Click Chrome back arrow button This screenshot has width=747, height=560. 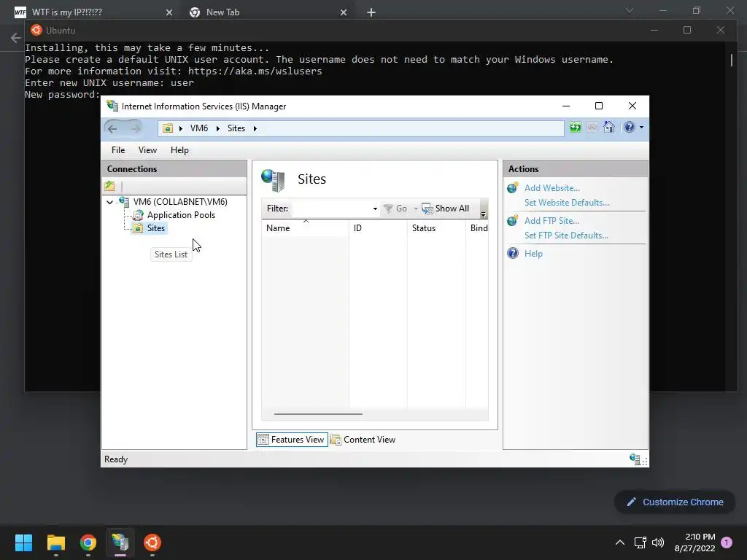coord(16,38)
